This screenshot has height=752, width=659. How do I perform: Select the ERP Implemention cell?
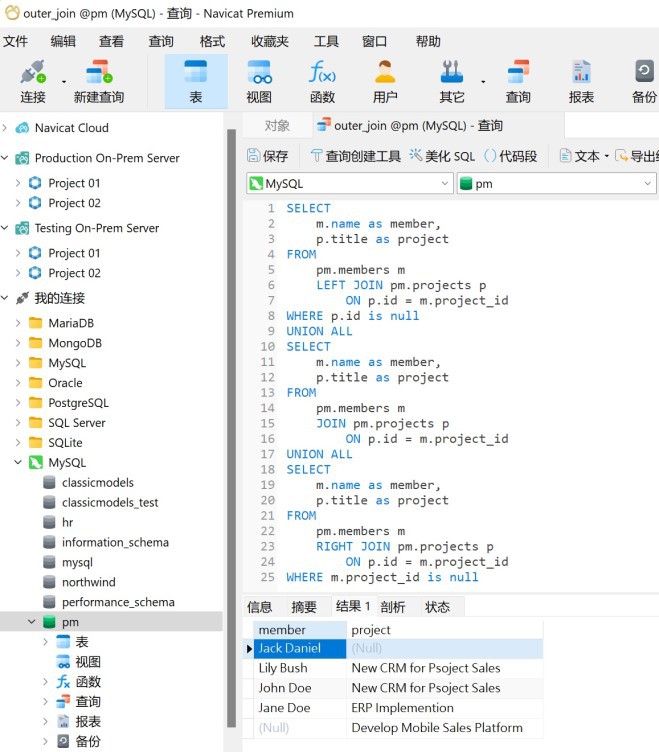tap(445, 708)
